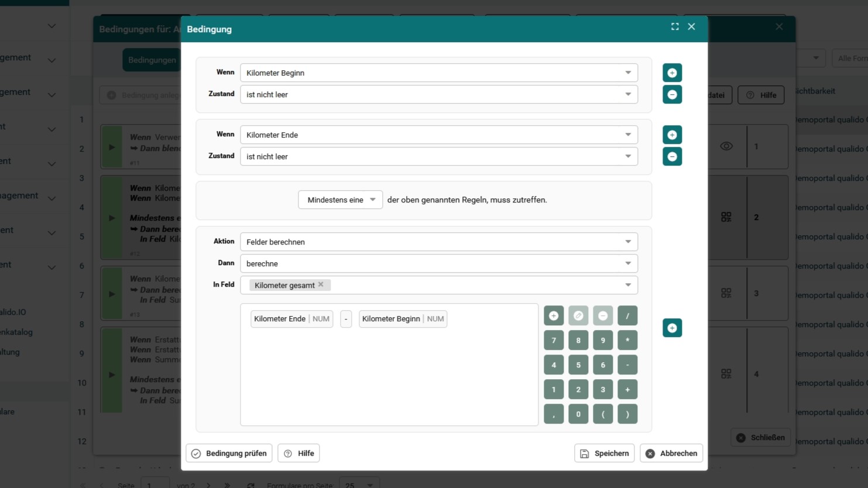Screen dimensions: 868x488
Task: Click keypad digit 7
Action: click(x=554, y=340)
